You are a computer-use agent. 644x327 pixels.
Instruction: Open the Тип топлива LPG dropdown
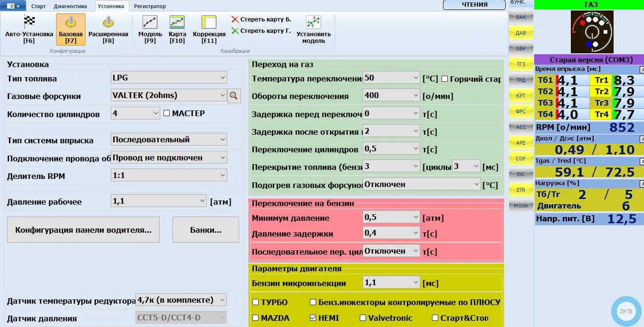[x=169, y=78]
